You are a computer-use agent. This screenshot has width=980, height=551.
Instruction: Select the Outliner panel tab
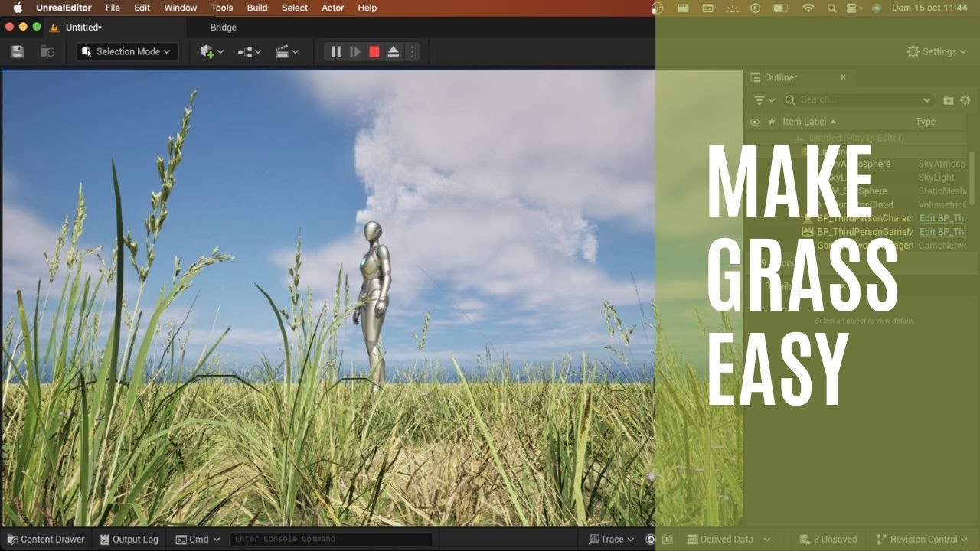(x=781, y=77)
